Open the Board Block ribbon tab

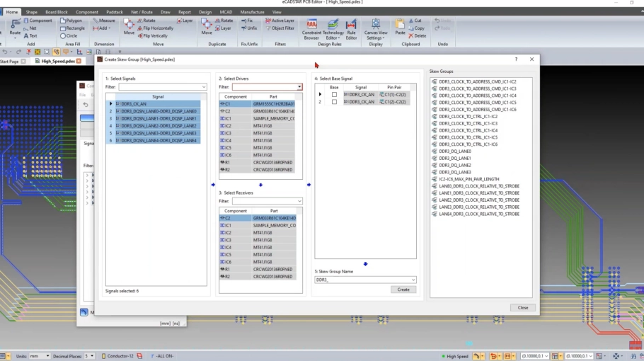[57, 12]
